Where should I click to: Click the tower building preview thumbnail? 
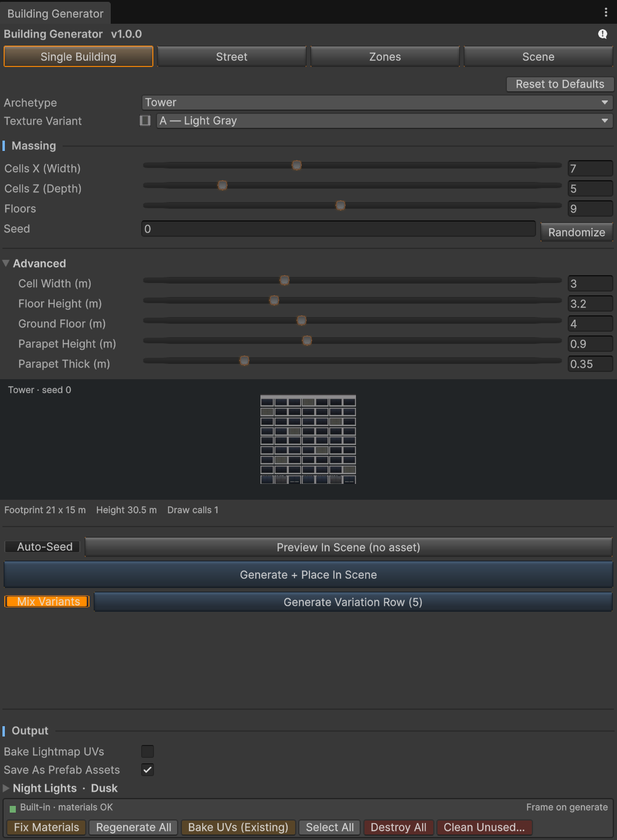308,439
